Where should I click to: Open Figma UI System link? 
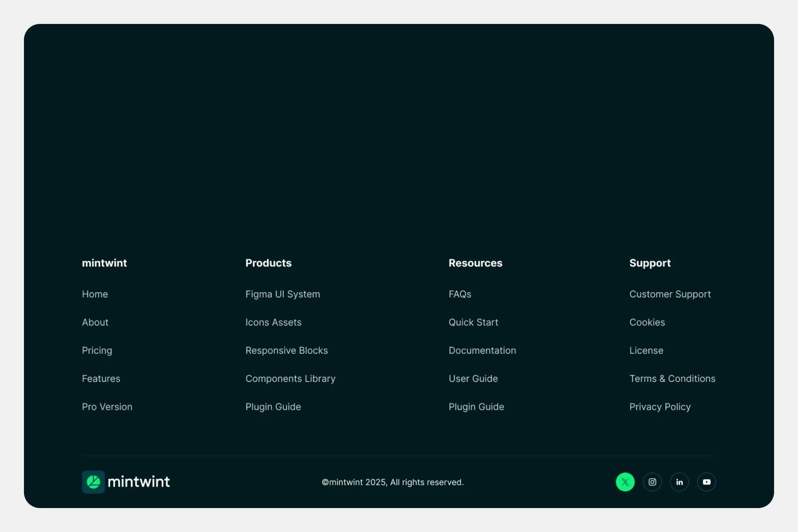pos(282,294)
